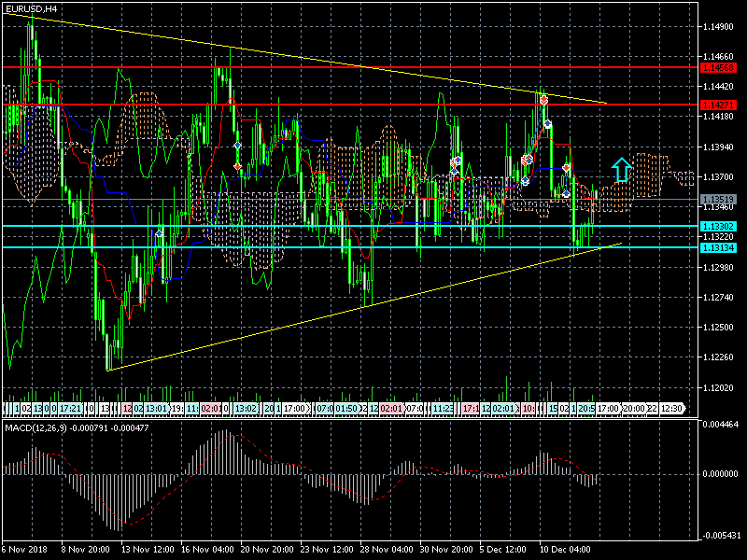The width and height of the screenshot is (747, 560).
Task: Click the cyan 1.13302 price label
Action: (717, 227)
